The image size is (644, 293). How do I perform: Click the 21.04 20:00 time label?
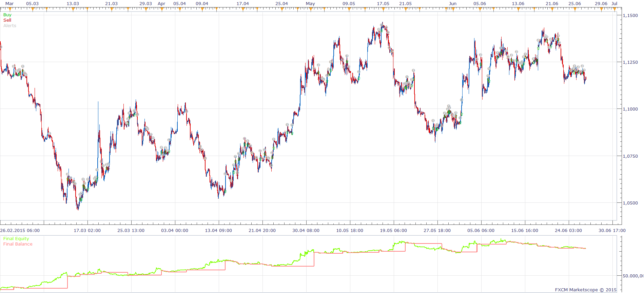tap(262, 231)
